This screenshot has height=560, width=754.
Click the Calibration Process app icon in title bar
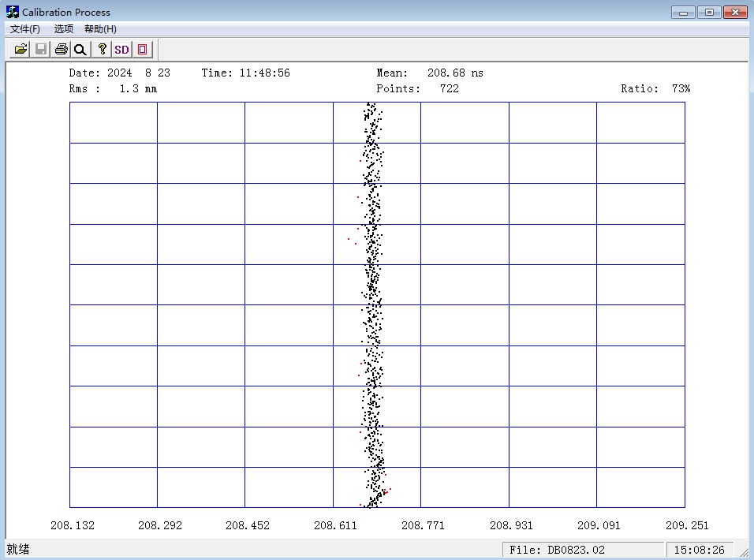point(12,12)
